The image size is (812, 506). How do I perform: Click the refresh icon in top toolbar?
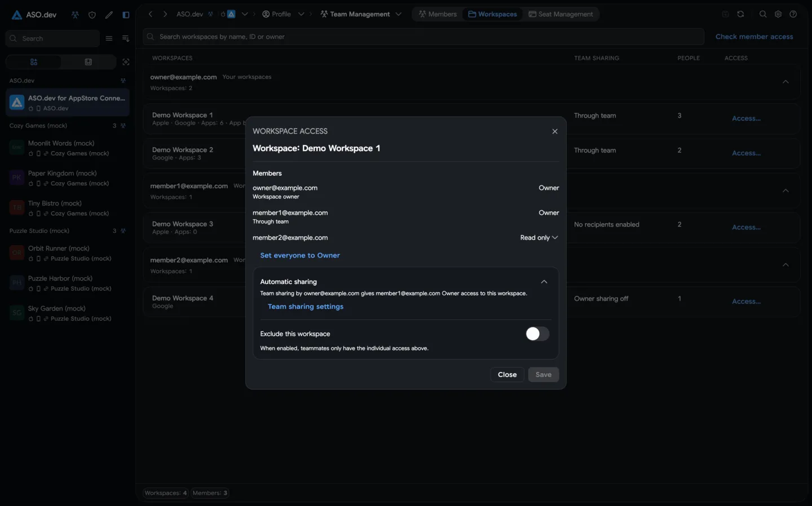click(740, 14)
